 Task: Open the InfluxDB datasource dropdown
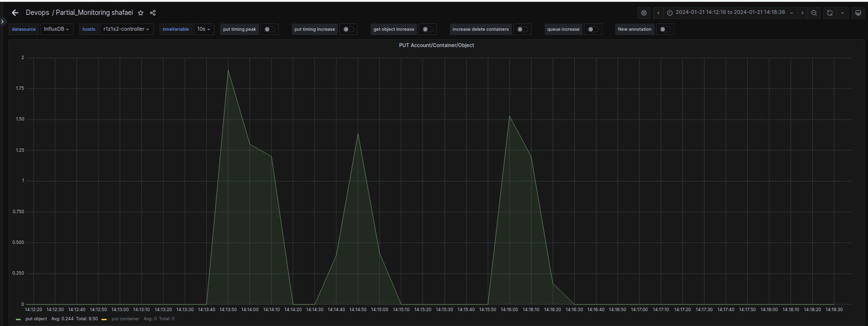click(x=57, y=29)
